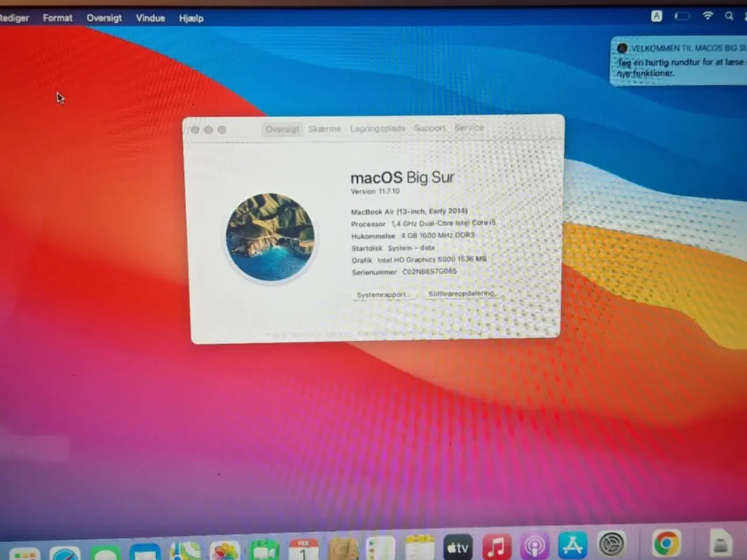The width and height of the screenshot is (747, 560).
Task: Open Reminders from the Dock
Action: (381, 548)
